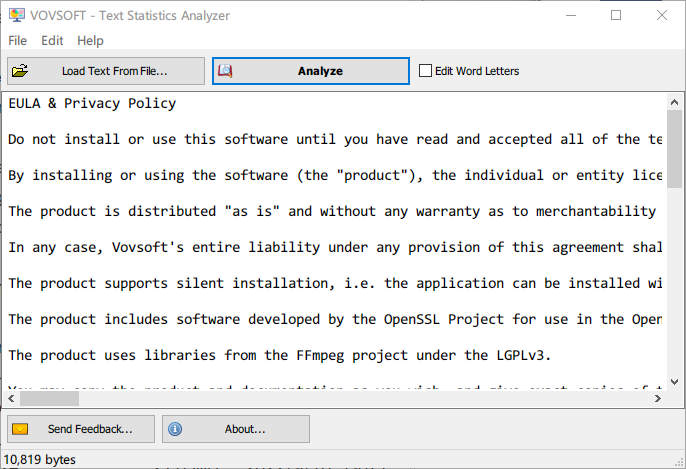Viewport: 686px width, 469px height.
Task: Click the blue info icon on About button
Action: click(175, 429)
